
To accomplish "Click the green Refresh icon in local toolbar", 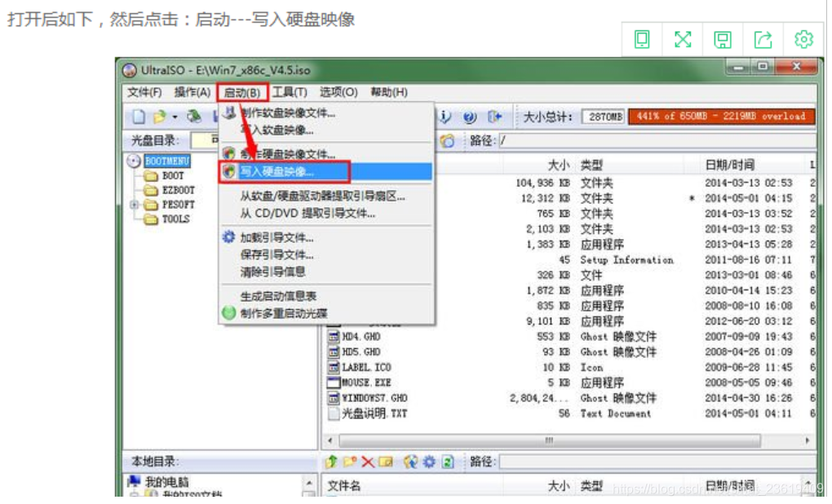I will pyautogui.click(x=447, y=462).
